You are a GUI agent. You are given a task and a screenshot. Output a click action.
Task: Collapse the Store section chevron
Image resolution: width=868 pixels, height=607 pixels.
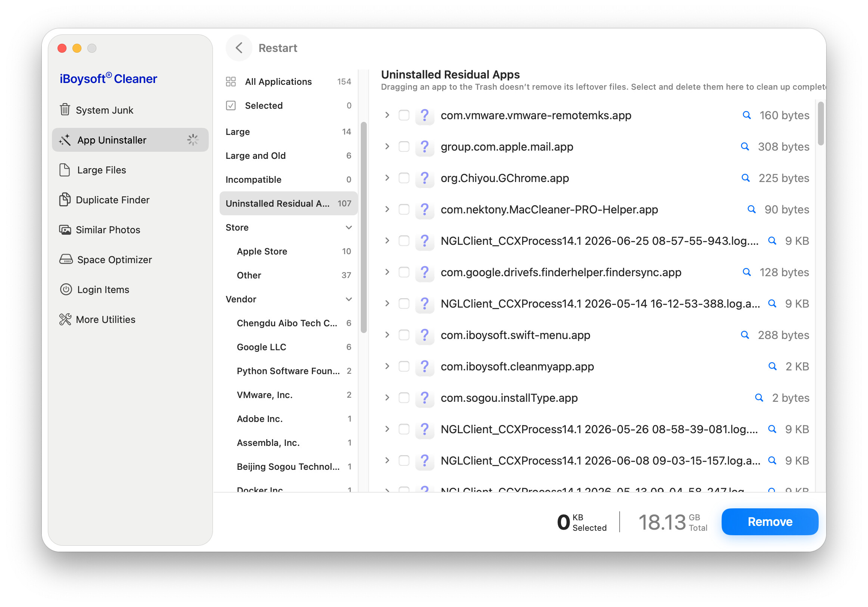pyautogui.click(x=348, y=227)
